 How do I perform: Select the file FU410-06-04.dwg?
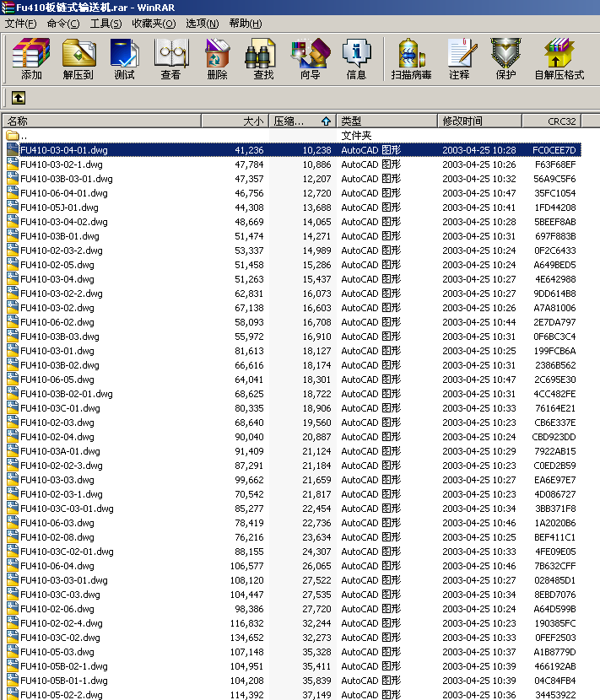tap(57, 566)
